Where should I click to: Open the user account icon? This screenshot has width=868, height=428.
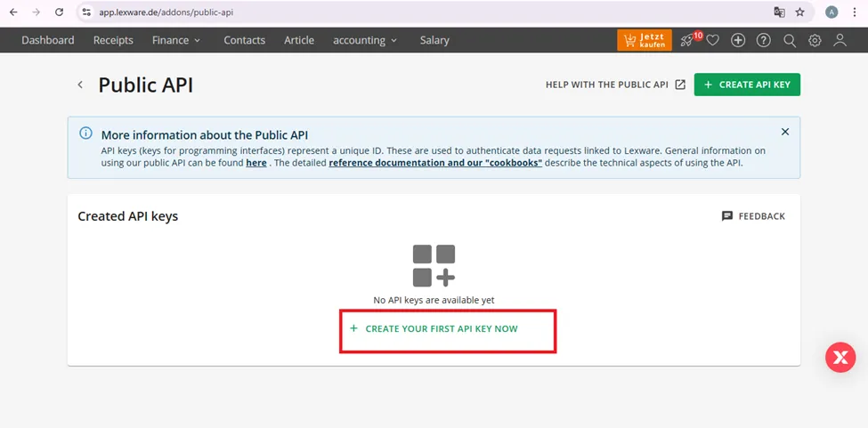[840, 40]
